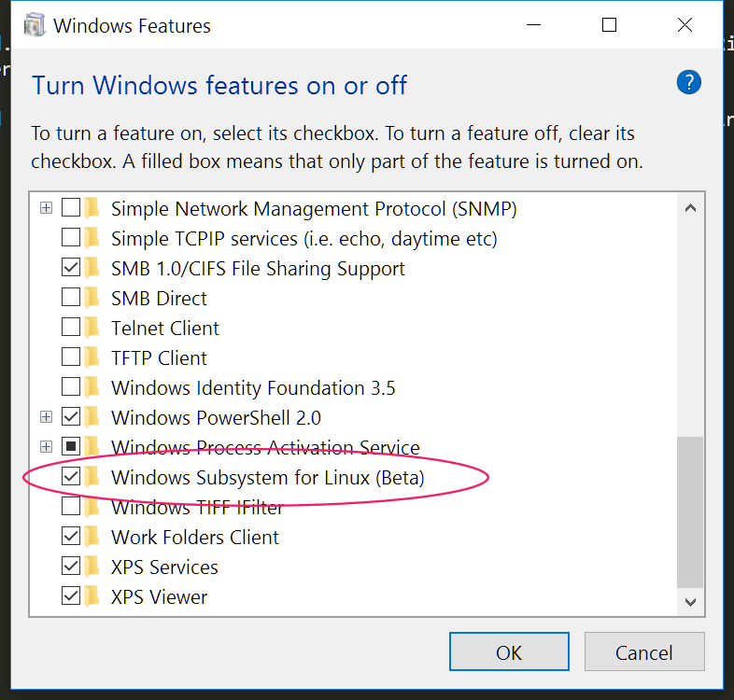Screen dimensions: 734x700
Task: Tick the Windows TIFF IFilter checkbox
Action: click(71, 507)
